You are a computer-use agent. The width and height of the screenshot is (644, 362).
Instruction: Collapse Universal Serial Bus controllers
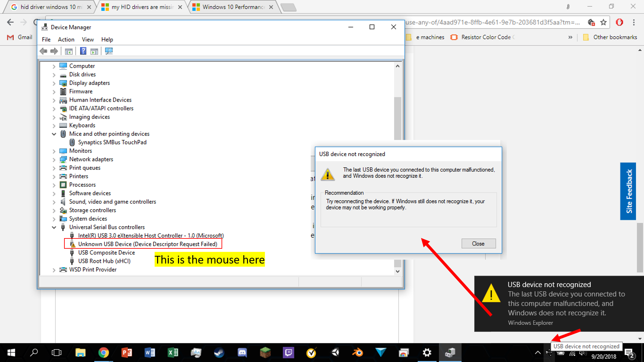coord(54,227)
